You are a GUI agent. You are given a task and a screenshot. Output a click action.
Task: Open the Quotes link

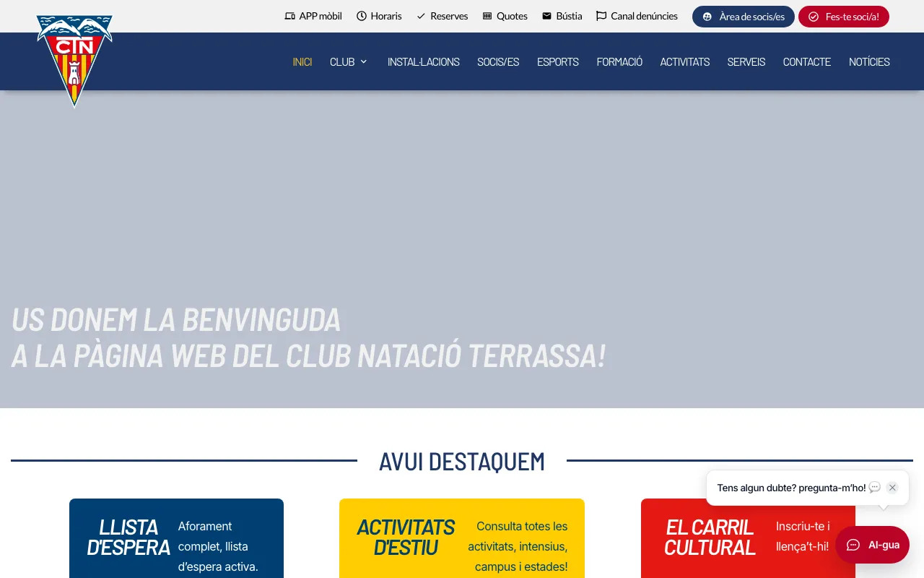click(x=505, y=16)
